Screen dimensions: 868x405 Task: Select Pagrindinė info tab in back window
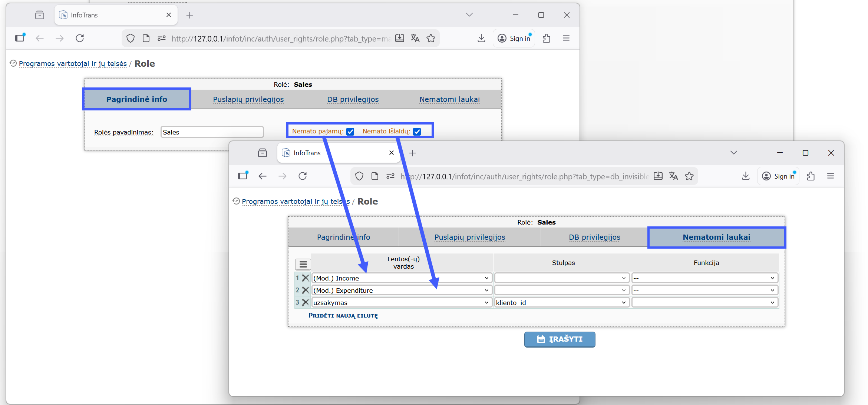pos(137,99)
